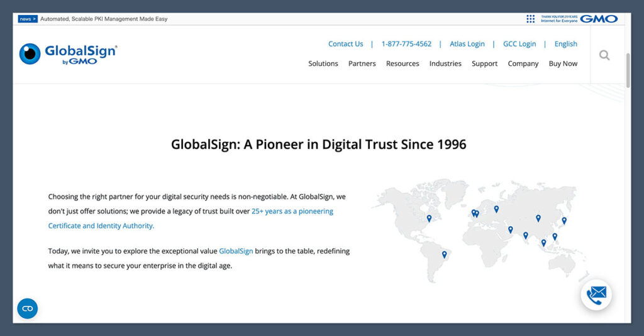Select the North America map pin
The image size is (644, 336).
pyautogui.click(x=429, y=219)
